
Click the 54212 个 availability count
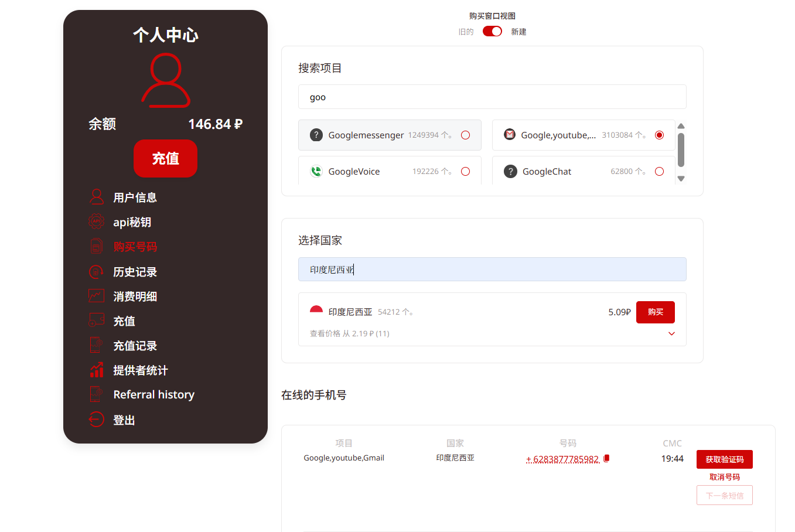(397, 312)
